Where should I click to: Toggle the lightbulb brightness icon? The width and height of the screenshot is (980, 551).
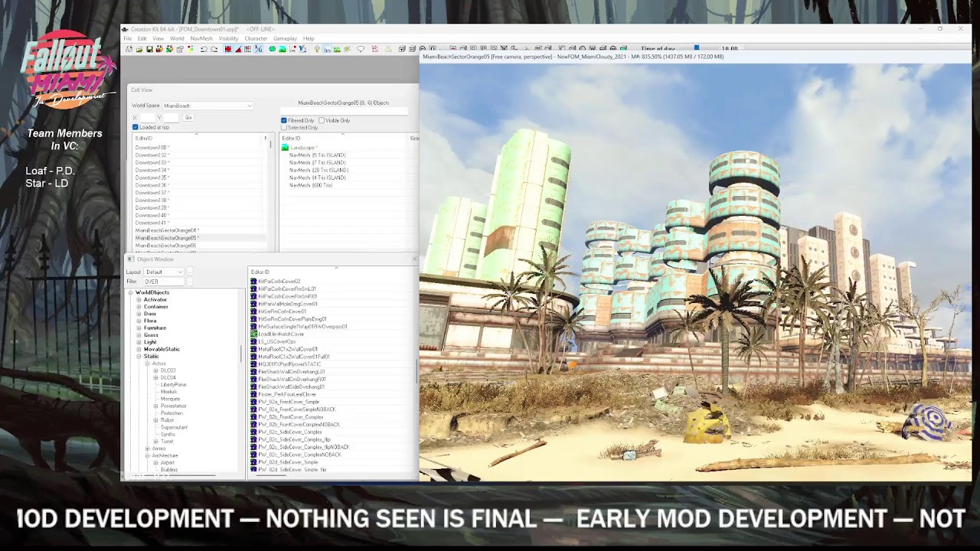[x=318, y=49]
